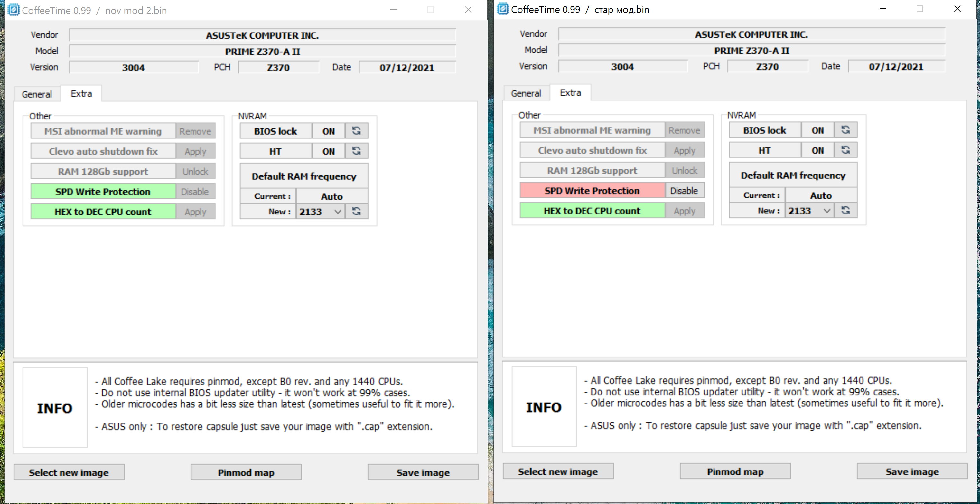Click red SPD Write Protection label

592,191
